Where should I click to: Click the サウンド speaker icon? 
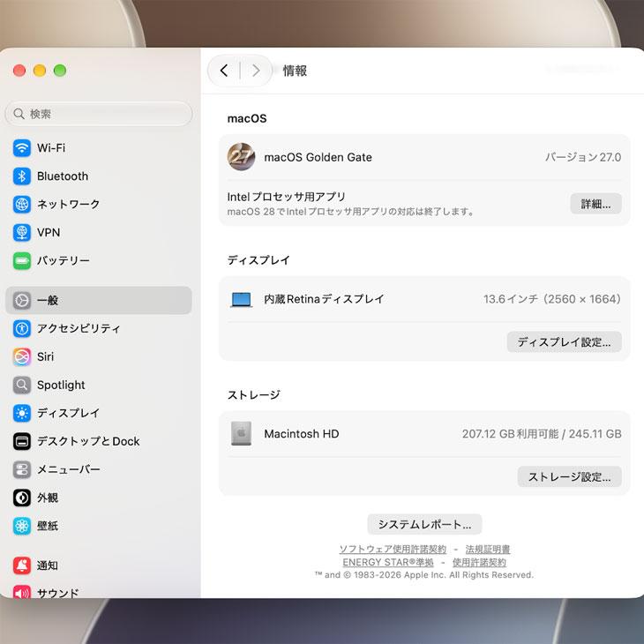(22, 591)
